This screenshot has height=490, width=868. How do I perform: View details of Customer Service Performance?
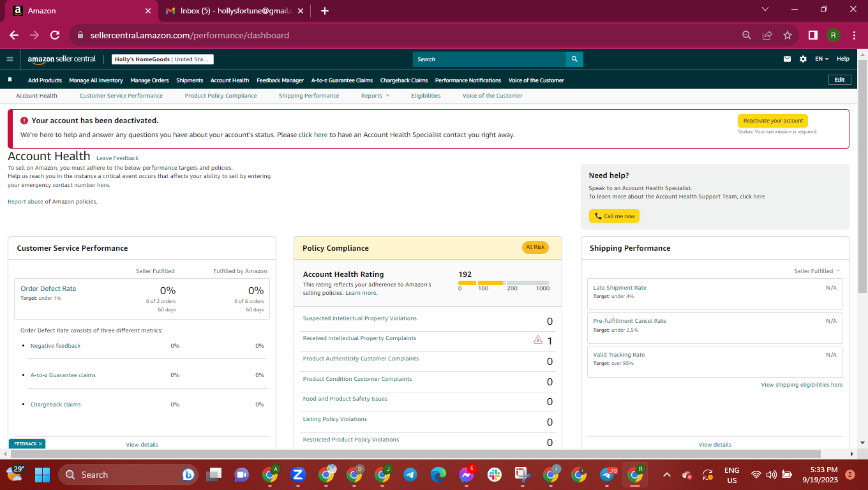coord(142,445)
